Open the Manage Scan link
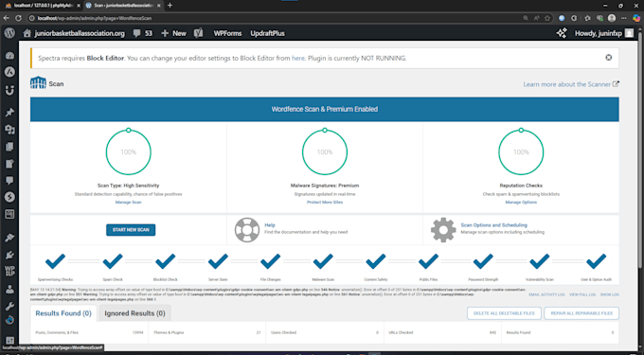Screen dimensions: 644x355 click(x=128, y=203)
